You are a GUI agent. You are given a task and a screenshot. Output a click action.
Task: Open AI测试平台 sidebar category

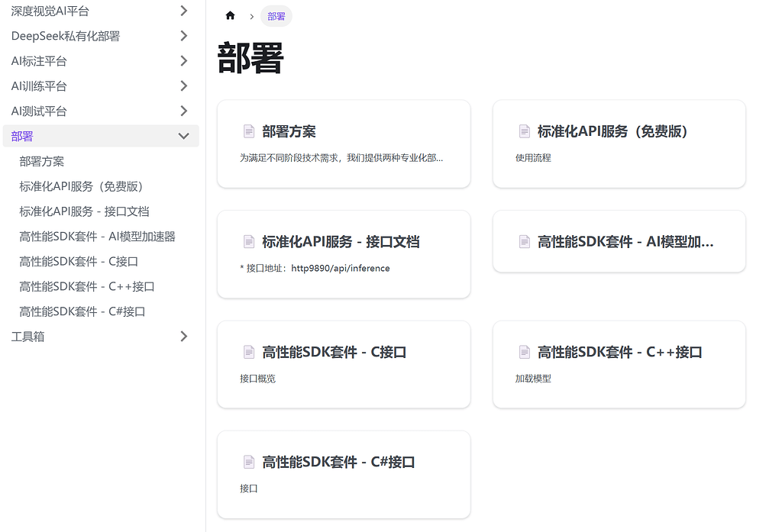coord(39,111)
